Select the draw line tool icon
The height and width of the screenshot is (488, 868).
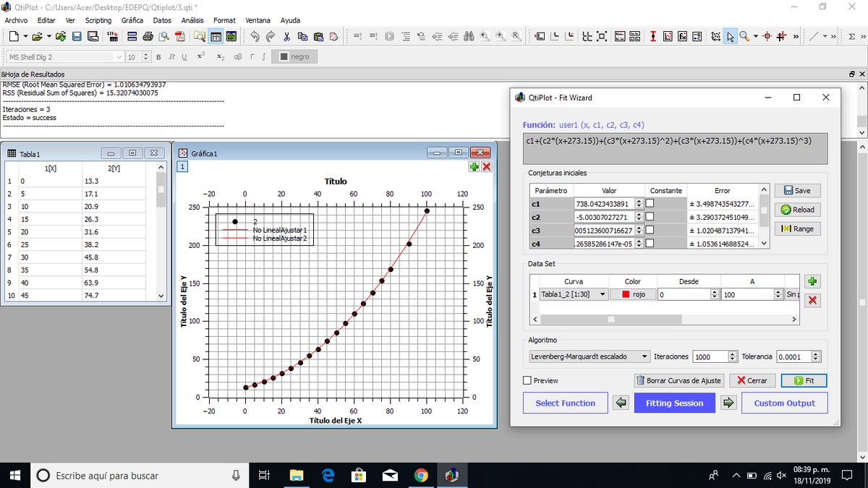[814, 36]
